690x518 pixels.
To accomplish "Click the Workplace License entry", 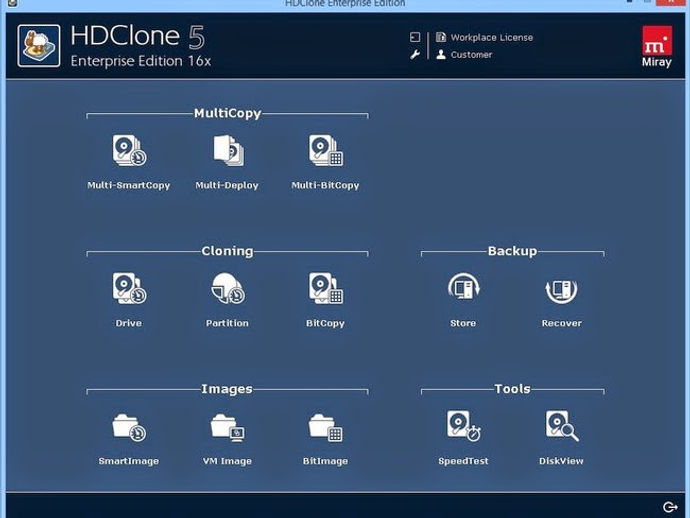I will (484, 37).
